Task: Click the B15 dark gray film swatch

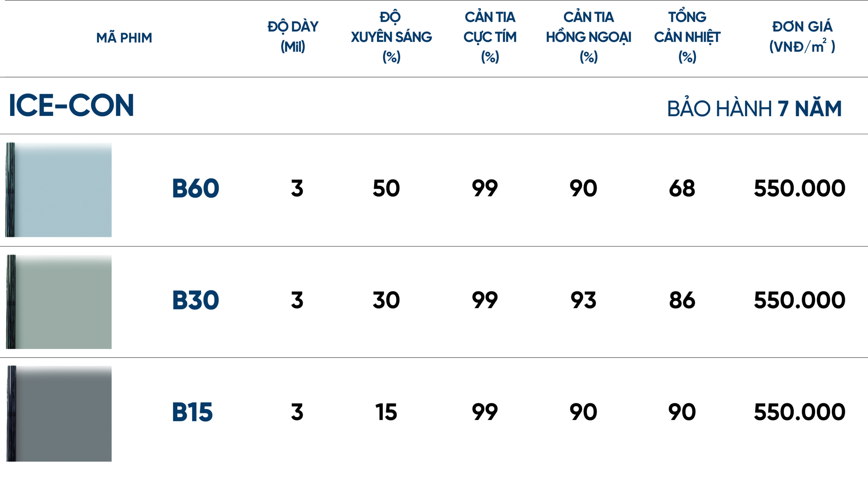Action: click(x=63, y=414)
